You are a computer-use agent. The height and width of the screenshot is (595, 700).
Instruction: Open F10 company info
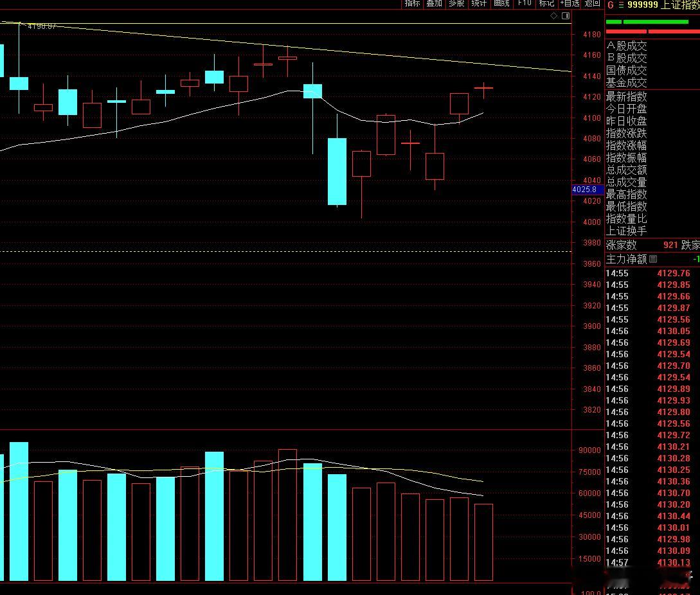524,4
